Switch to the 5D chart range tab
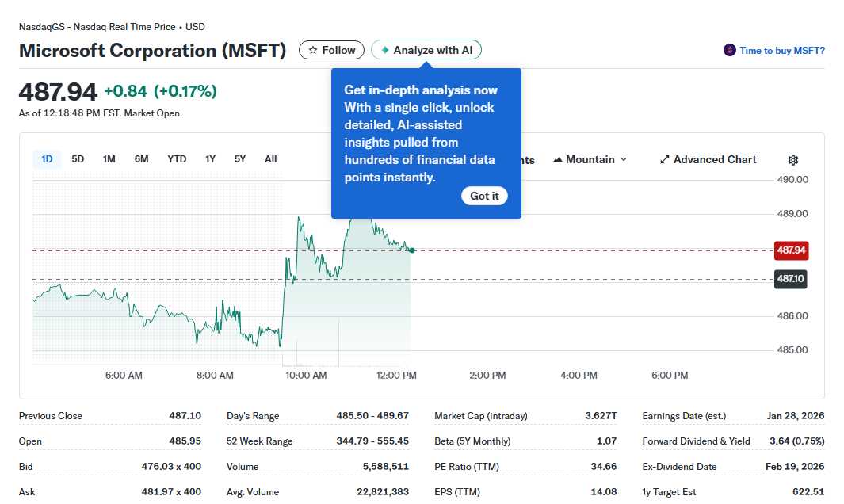 point(78,158)
